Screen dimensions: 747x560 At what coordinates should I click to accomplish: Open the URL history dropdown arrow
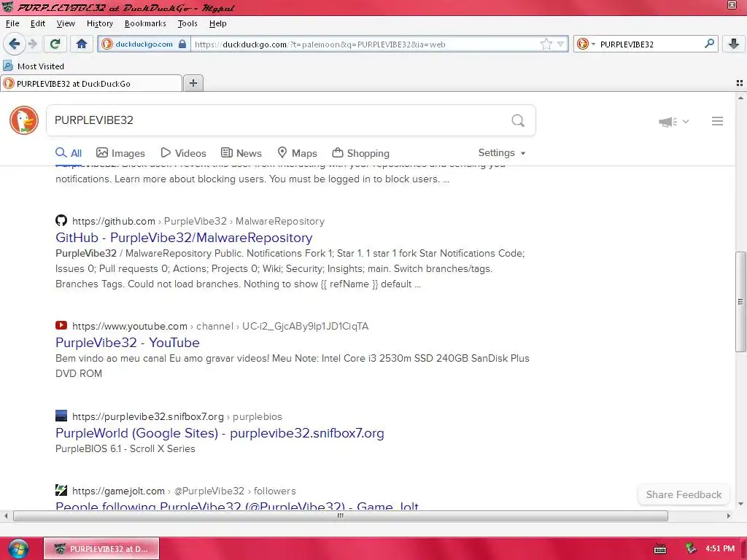pos(561,44)
